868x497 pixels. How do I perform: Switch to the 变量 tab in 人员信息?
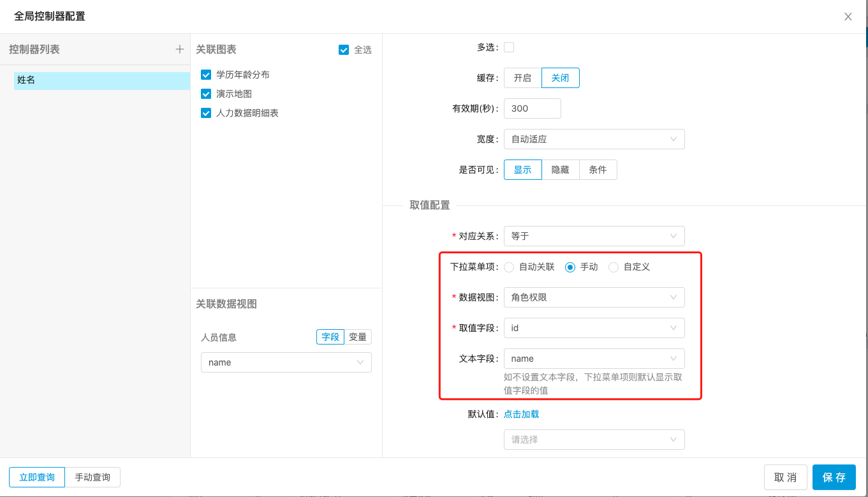pyautogui.click(x=358, y=337)
